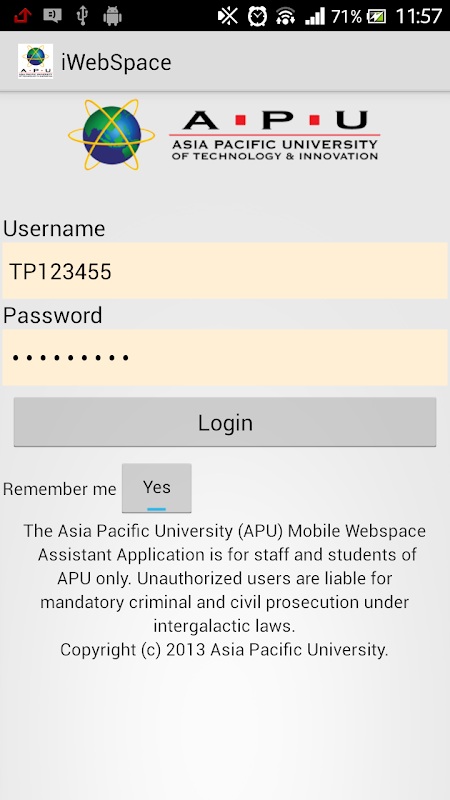The image size is (450, 800).
Task: Tap the Wi-Fi signal icon
Action: 286,16
